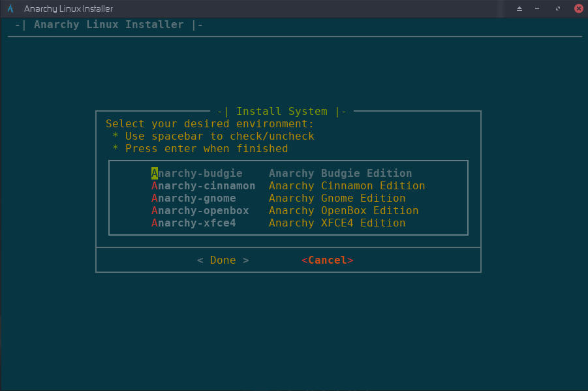Click the bold terminal header "Anarchy Linux Installer"
Viewport: 588px width, 391px height.
point(108,25)
